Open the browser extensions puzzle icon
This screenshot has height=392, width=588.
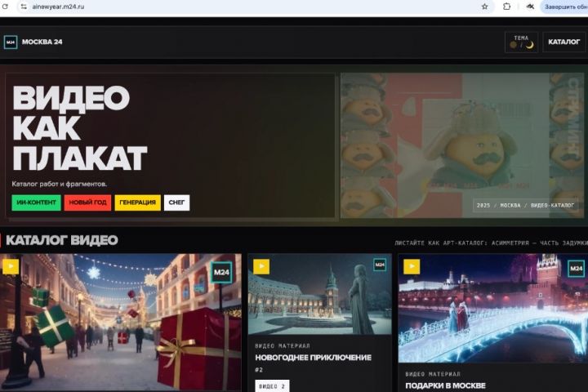click(x=506, y=7)
